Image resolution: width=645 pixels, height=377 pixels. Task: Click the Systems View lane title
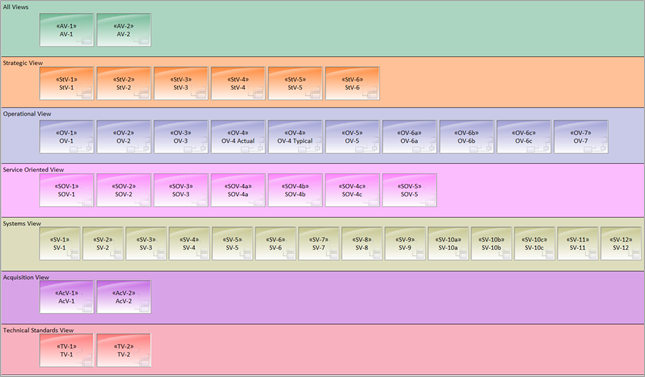coord(22,223)
